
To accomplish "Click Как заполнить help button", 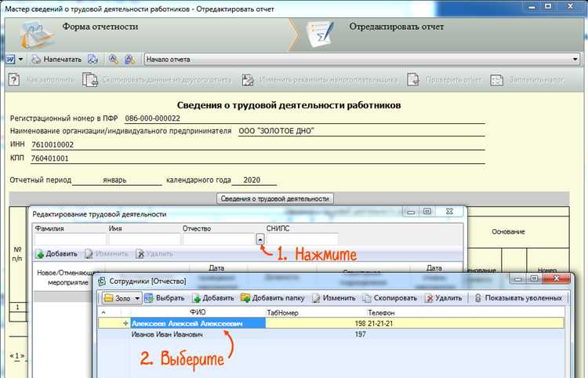I will 42,79.
